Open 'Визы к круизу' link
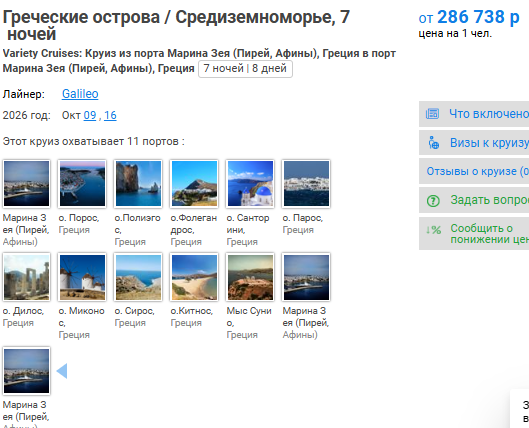The height and width of the screenshot is (428, 529). (489, 143)
